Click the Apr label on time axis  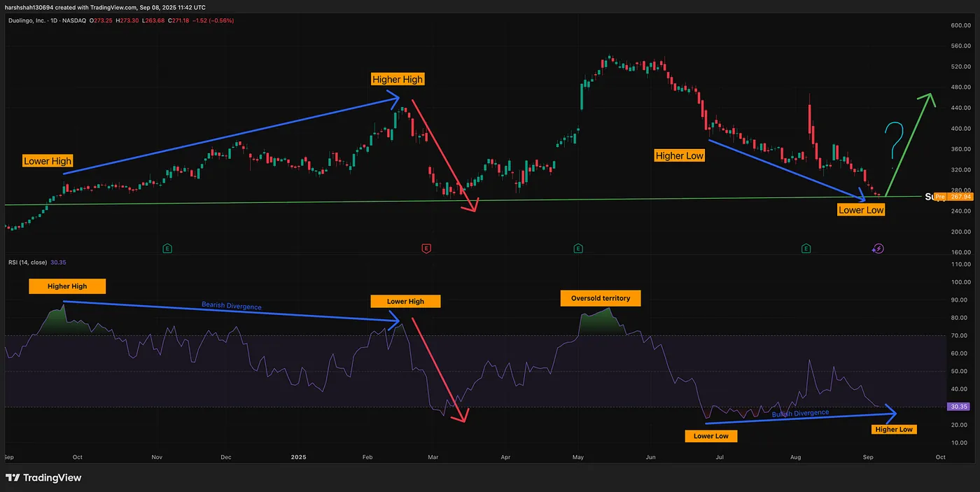505,457
